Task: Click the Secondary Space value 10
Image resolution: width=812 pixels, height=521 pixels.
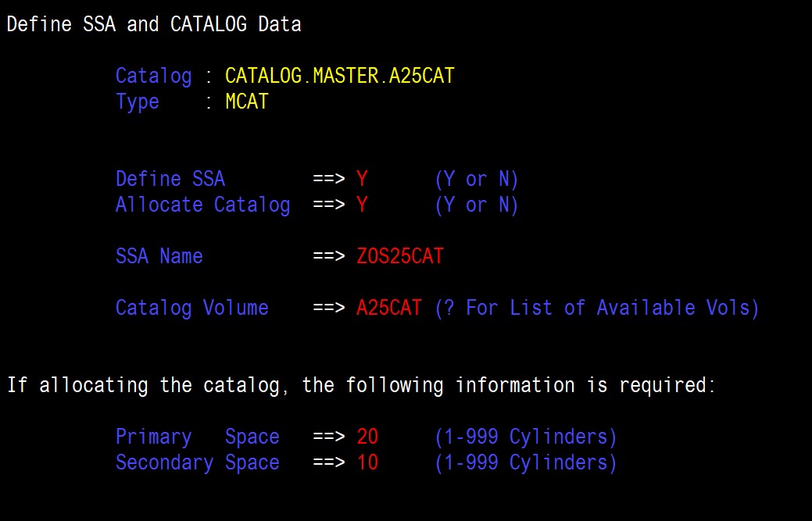Action: tap(367, 462)
